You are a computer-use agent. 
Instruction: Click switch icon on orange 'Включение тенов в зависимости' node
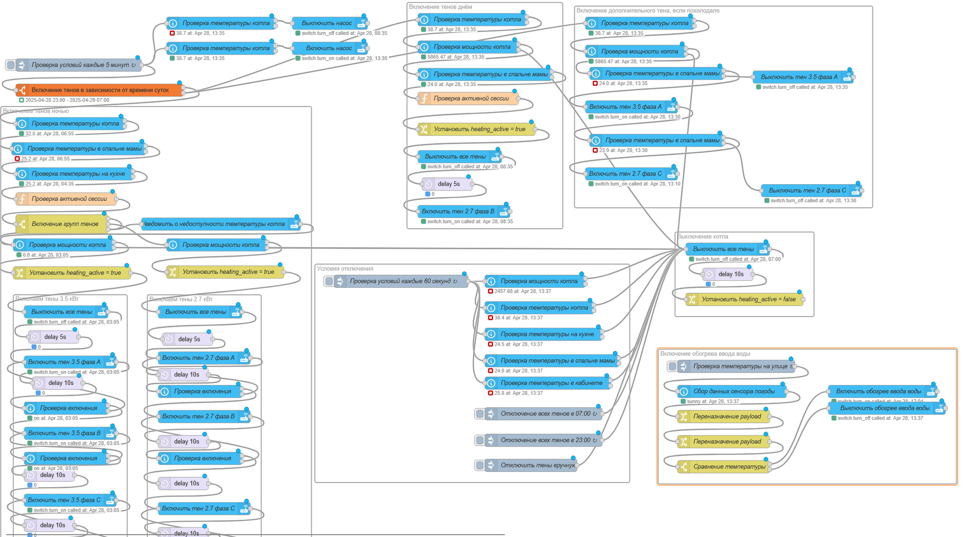pyautogui.click(x=22, y=90)
